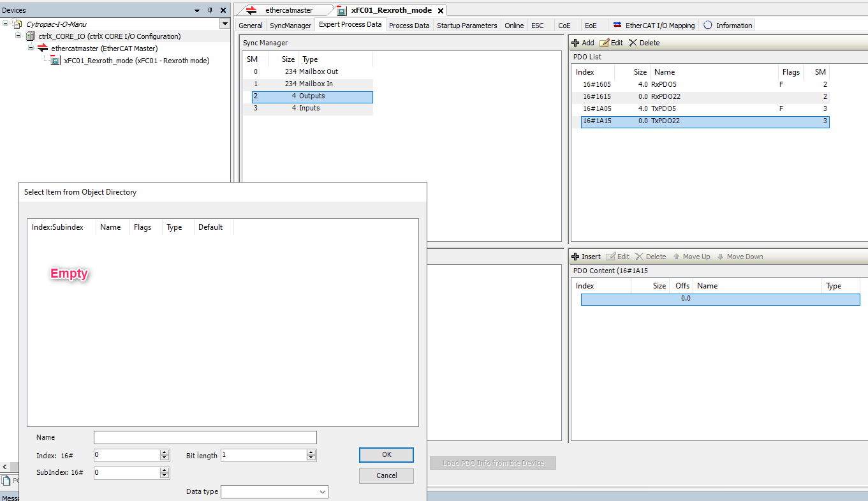Click the Add PDO plus icon
This screenshot has height=501, width=868.
(x=575, y=43)
